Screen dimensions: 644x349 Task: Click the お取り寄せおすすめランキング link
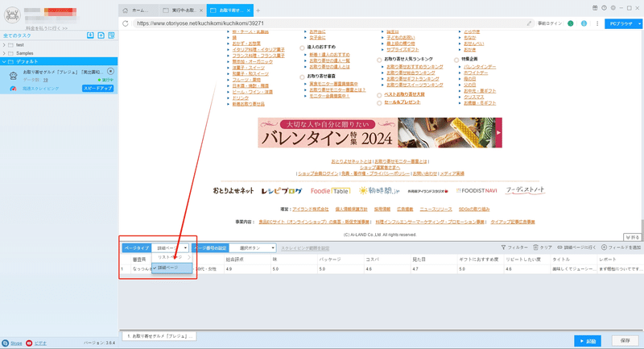coord(415,67)
